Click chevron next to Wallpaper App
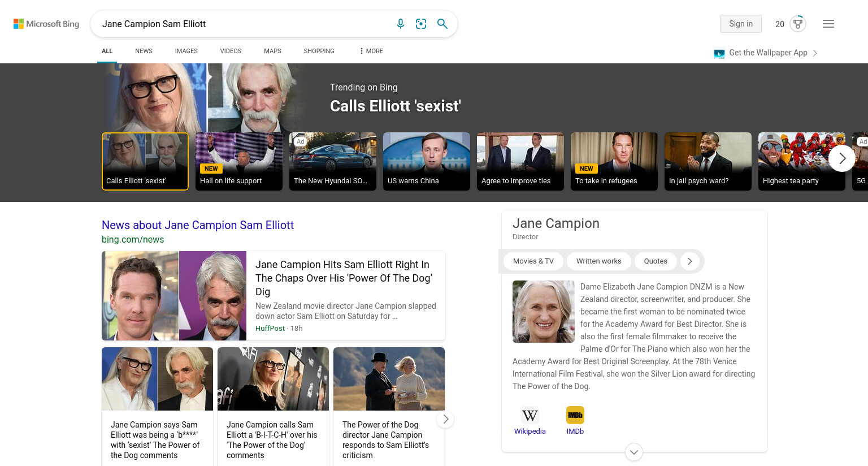The width and height of the screenshot is (868, 466). point(815,53)
